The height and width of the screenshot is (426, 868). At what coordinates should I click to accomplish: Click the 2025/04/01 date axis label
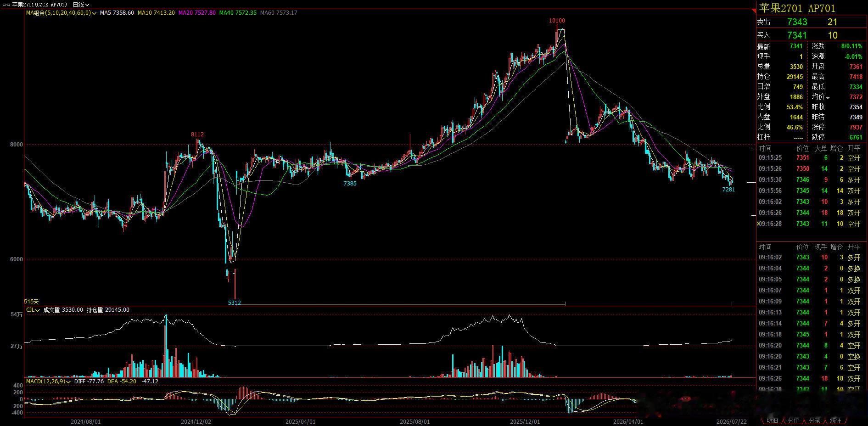pyautogui.click(x=301, y=421)
